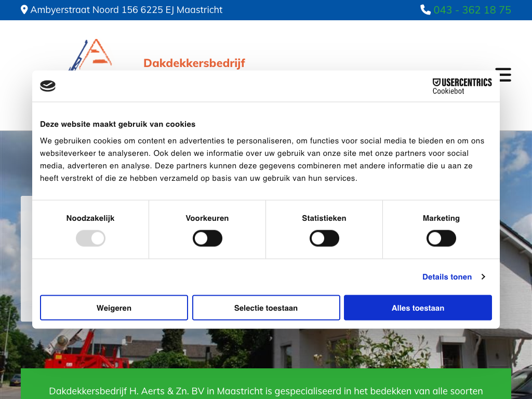
Task: Expand cookie details via Details tonen
Action: [447, 277]
